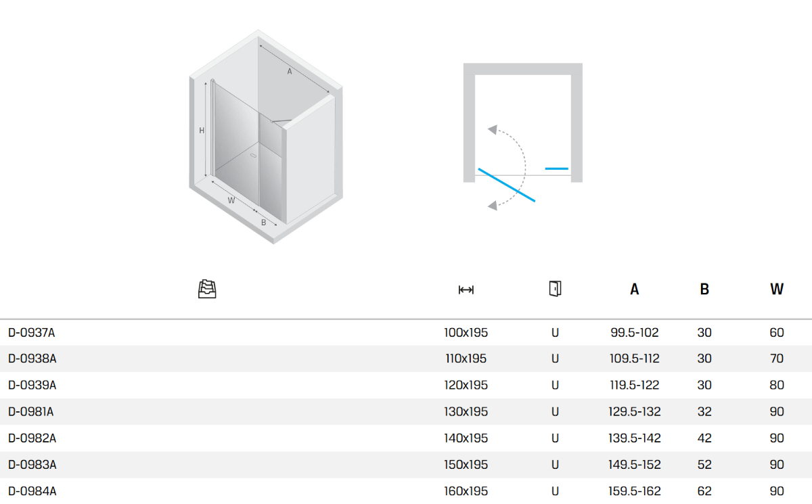The width and height of the screenshot is (812, 504).
Task: Click the door swing plan diagram
Action: tap(522, 135)
